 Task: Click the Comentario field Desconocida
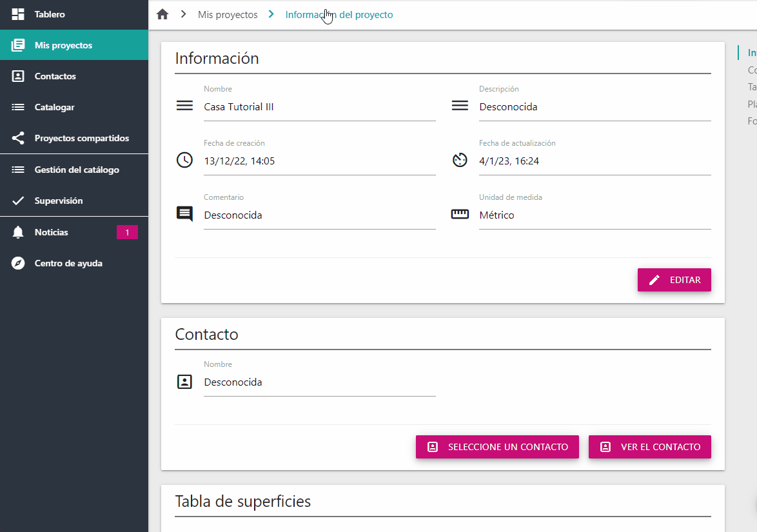click(320, 215)
